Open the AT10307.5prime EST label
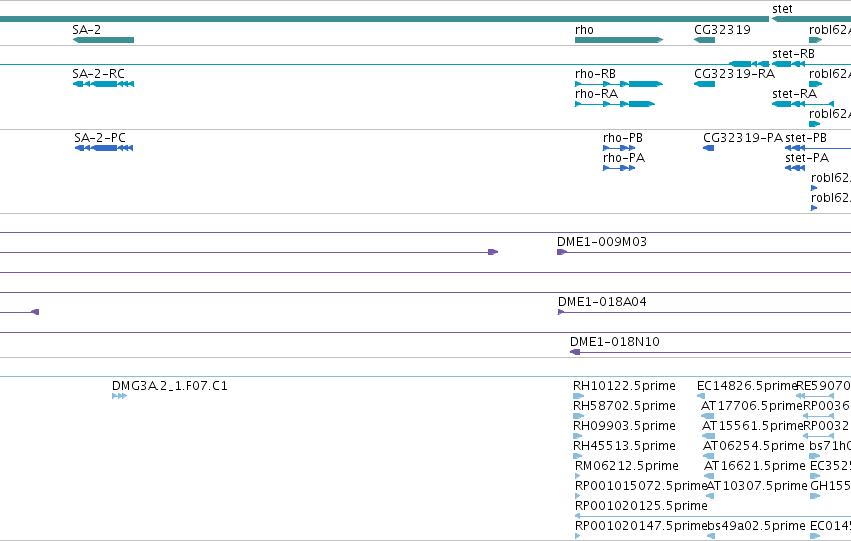 [x=757, y=486]
